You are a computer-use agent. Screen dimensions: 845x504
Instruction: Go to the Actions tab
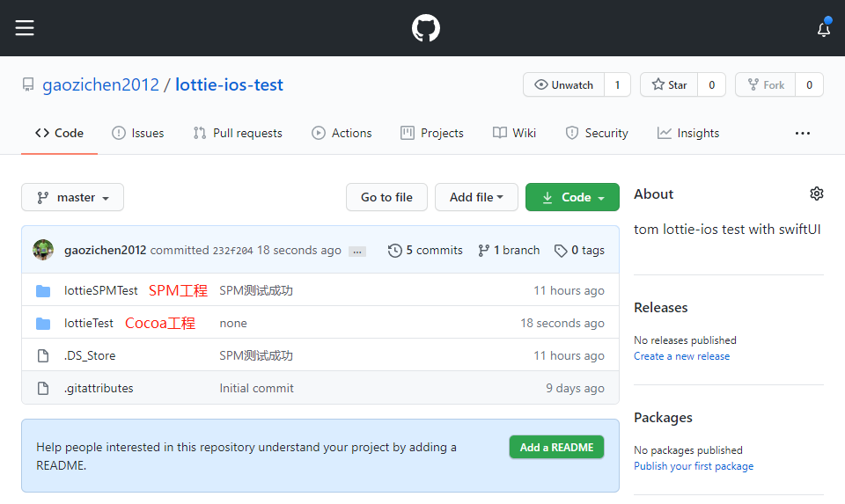(342, 133)
